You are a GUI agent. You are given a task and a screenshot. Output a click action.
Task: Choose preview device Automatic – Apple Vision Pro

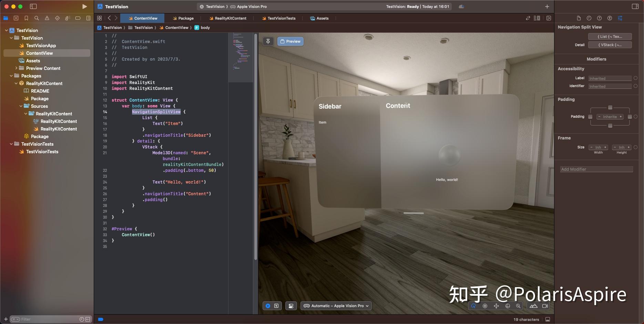[336, 306]
